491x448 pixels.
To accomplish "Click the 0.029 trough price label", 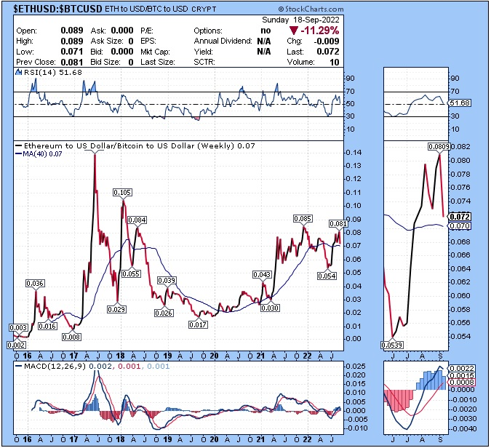I will pyautogui.click(x=116, y=309).
